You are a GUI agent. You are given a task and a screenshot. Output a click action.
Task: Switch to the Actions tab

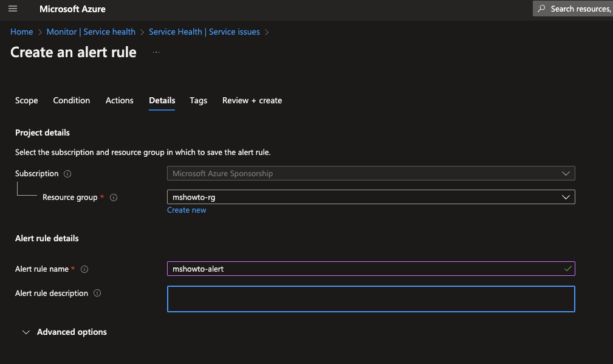click(x=119, y=100)
